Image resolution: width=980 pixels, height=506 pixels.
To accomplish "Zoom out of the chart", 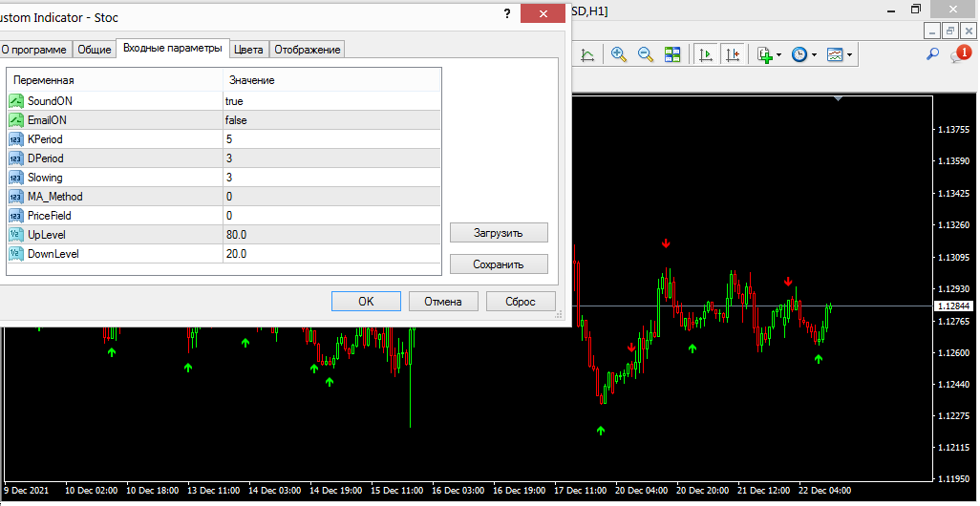I will 646,55.
